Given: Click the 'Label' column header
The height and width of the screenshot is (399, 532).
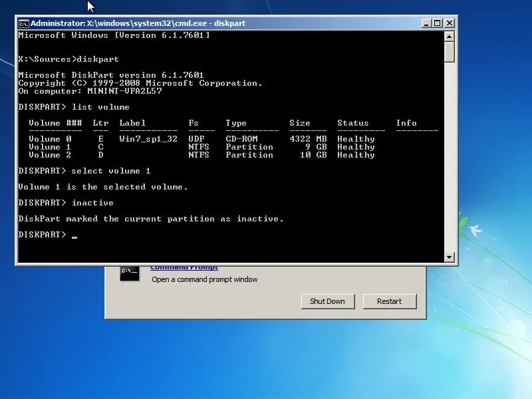Looking at the screenshot, I should point(132,123).
